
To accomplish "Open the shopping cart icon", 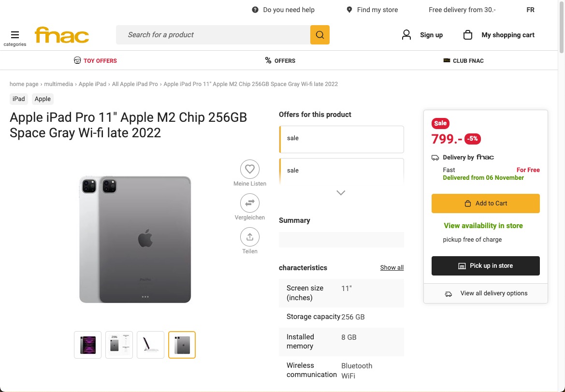I will point(467,35).
